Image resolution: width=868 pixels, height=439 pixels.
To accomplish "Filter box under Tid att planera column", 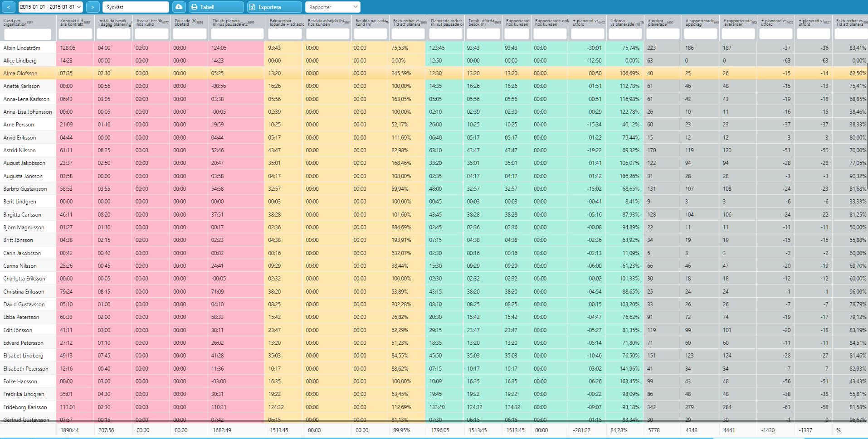I will (x=237, y=34).
